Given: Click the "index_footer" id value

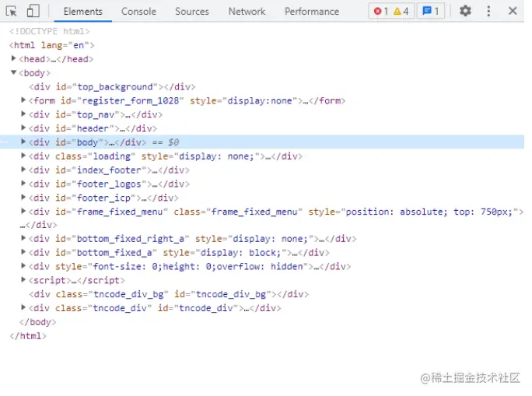Looking at the screenshot, I should click(x=109, y=170).
